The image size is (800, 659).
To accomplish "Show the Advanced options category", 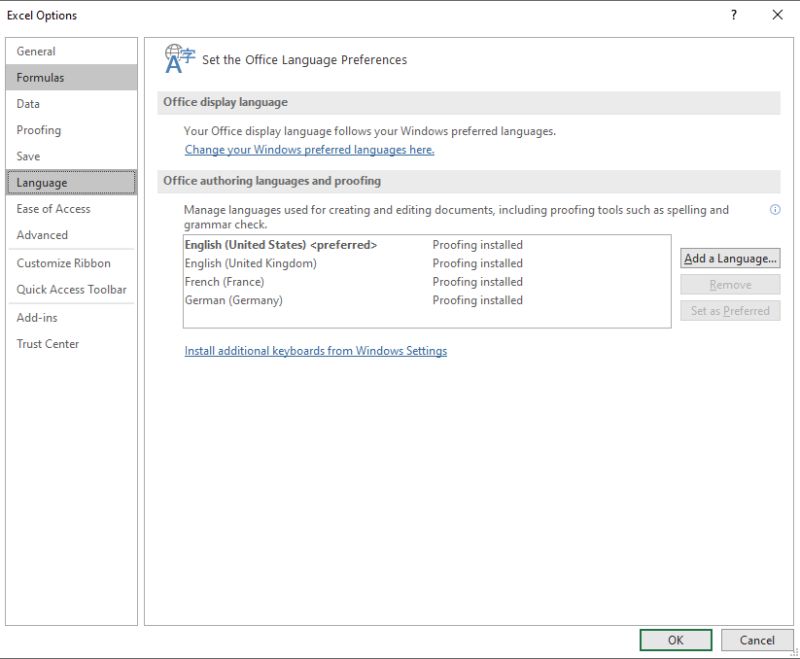I will (x=71, y=235).
